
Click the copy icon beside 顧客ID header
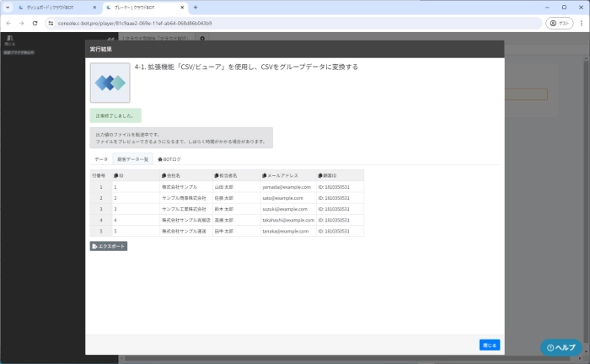[320, 175]
